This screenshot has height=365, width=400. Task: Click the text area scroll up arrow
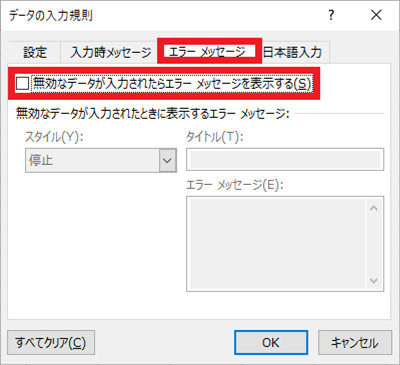(x=374, y=208)
